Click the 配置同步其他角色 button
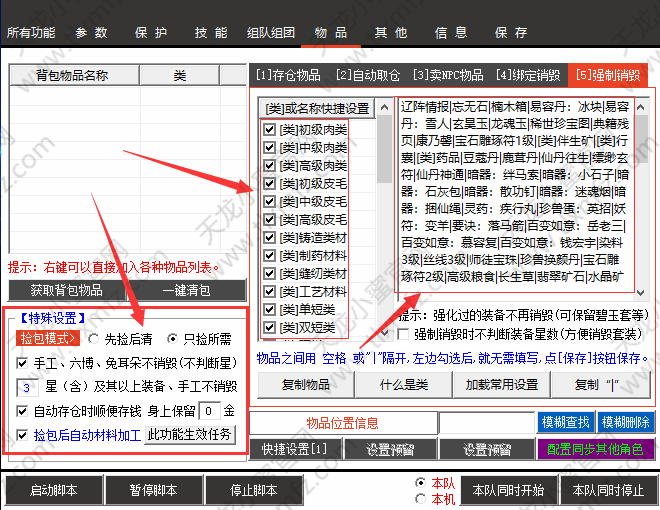Screen dimensions: 660x510 pyautogui.click(x=595, y=449)
